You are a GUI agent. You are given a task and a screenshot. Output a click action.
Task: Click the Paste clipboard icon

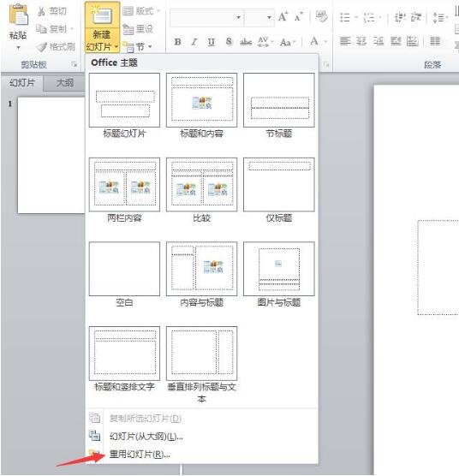coord(18,15)
